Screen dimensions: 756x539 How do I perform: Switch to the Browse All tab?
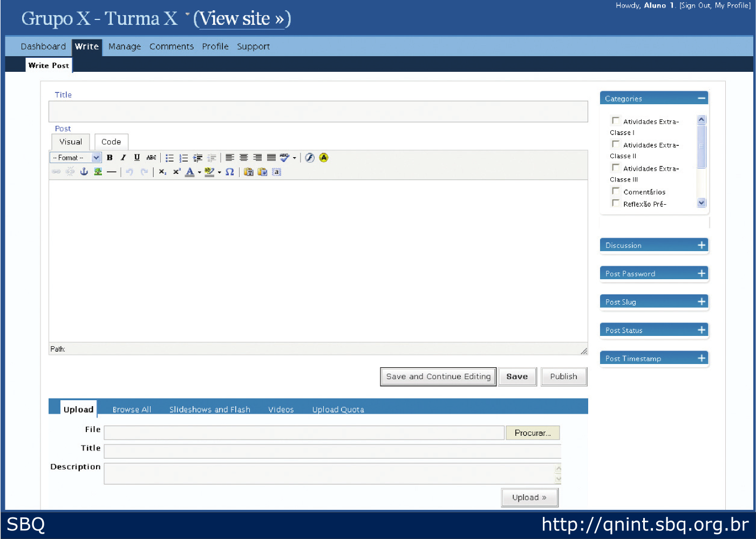[132, 409]
